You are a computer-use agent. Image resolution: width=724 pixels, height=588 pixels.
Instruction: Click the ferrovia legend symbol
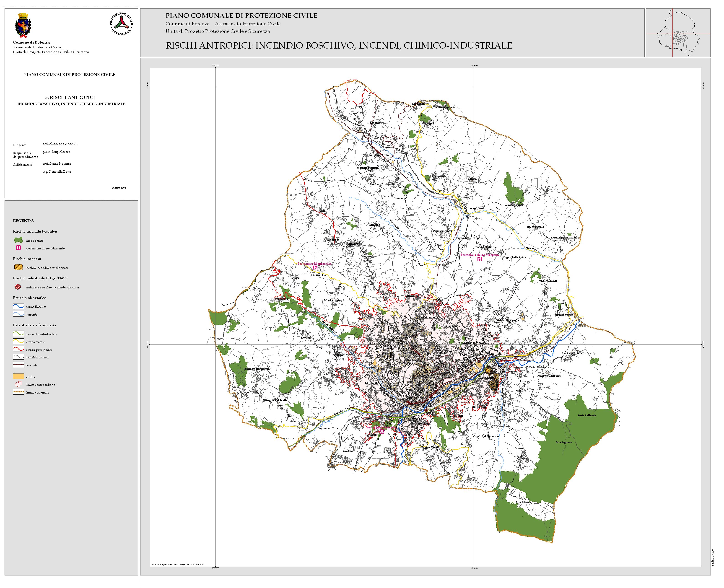(18, 365)
